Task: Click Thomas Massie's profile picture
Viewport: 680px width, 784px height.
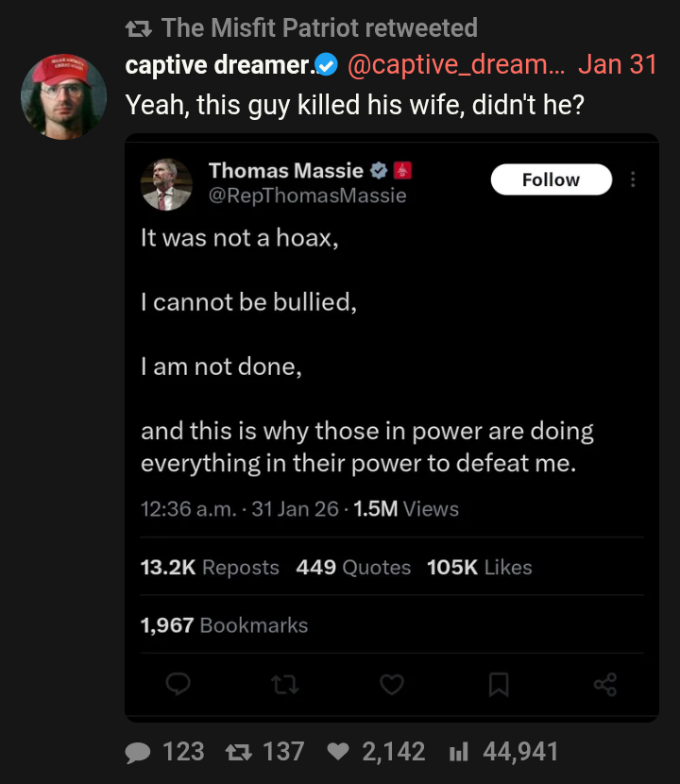Action: click(166, 184)
